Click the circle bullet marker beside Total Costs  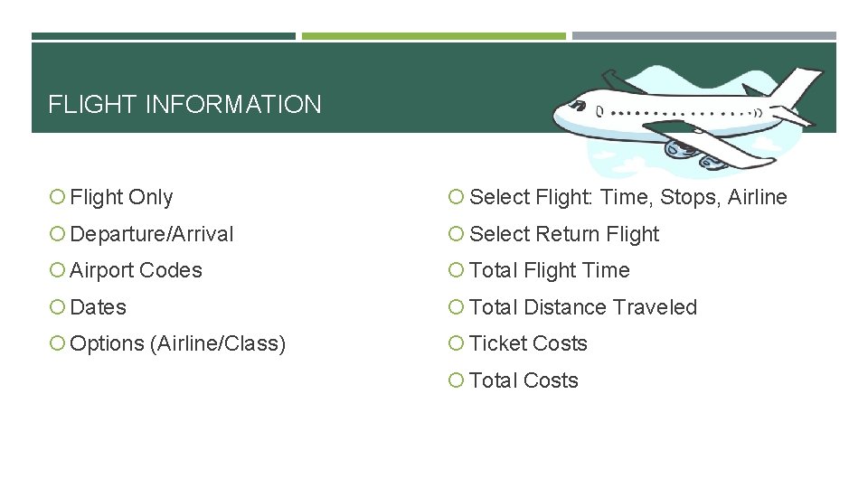457,380
